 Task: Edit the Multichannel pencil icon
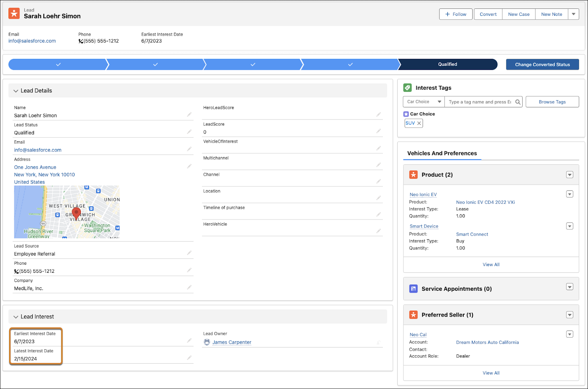(379, 165)
